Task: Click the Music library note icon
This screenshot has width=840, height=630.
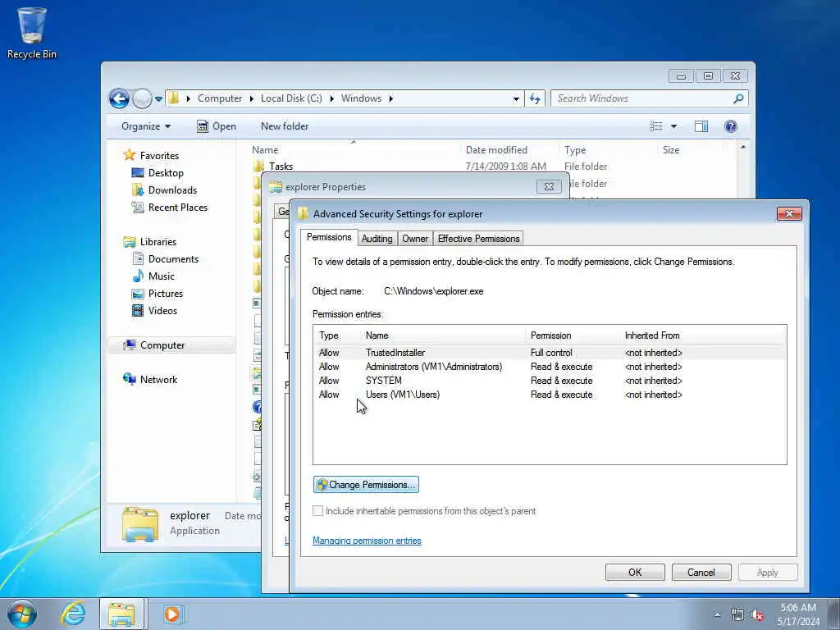Action: click(x=138, y=276)
